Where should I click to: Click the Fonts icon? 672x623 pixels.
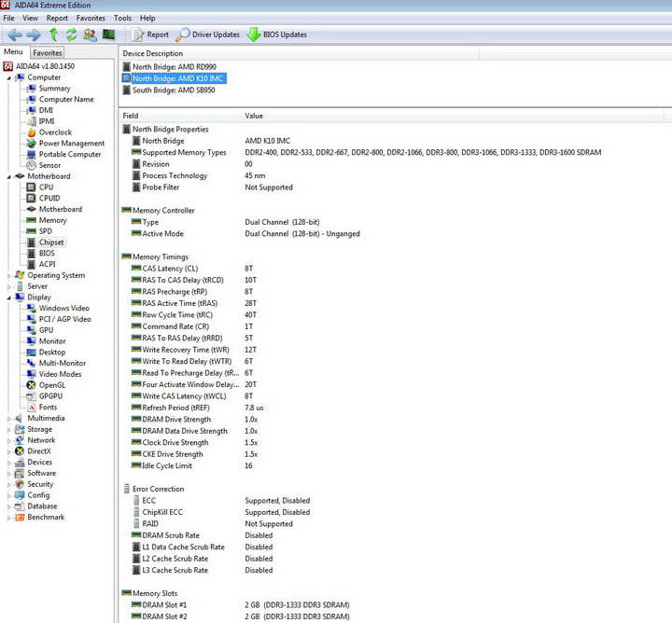coord(32,408)
